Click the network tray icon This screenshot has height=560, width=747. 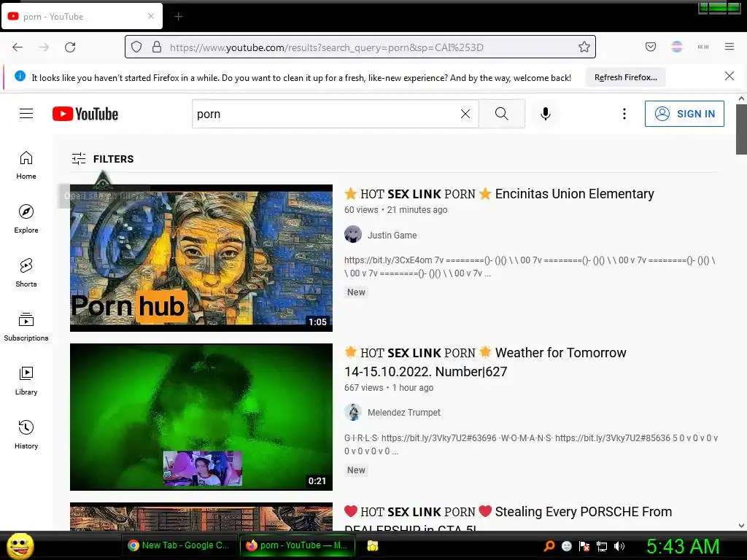coord(602,546)
